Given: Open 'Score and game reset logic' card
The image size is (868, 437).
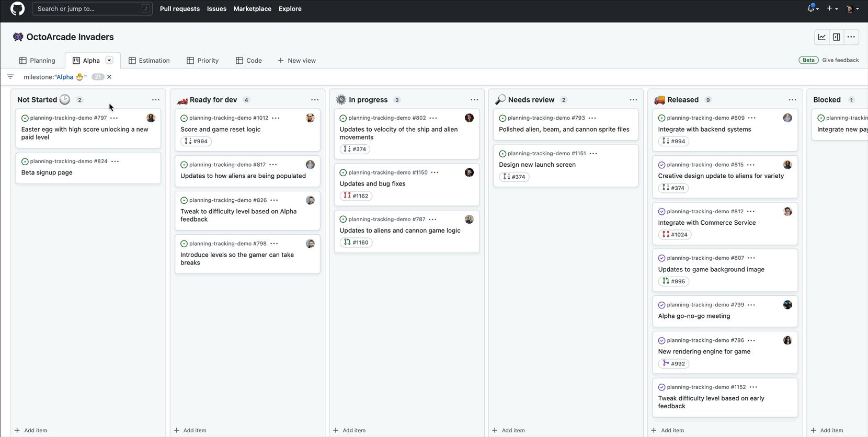Looking at the screenshot, I should 221,130.
